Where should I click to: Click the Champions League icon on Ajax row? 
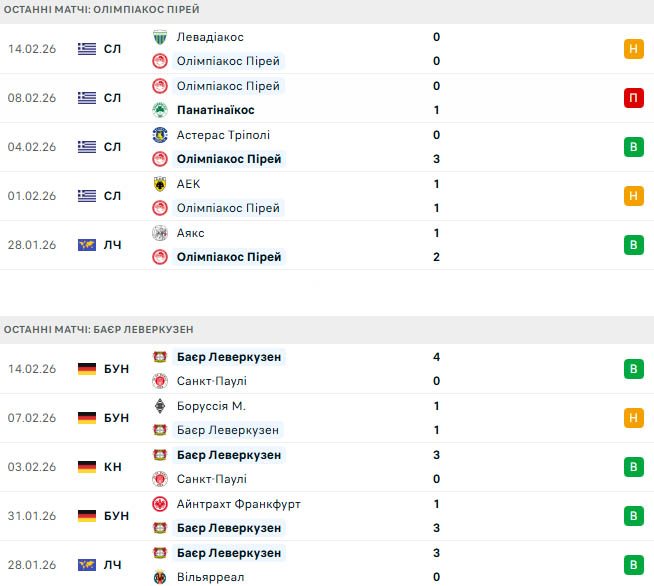87,245
